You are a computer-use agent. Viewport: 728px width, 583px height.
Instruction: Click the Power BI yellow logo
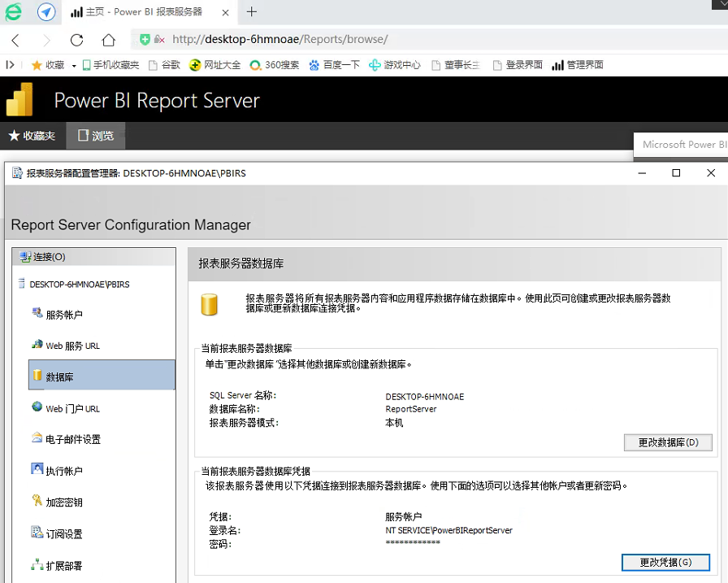click(x=19, y=99)
